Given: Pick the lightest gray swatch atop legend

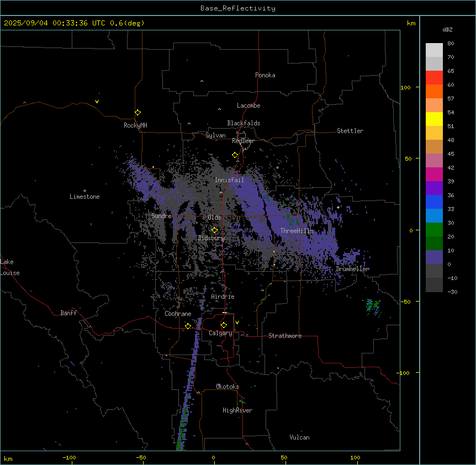Looking at the screenshot, I should [x=434, y=50].
